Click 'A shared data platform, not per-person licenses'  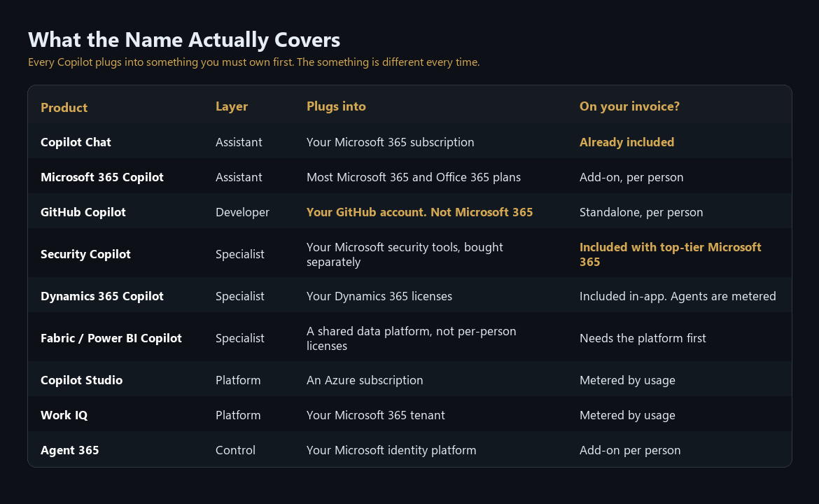click(x=411, y=338)
